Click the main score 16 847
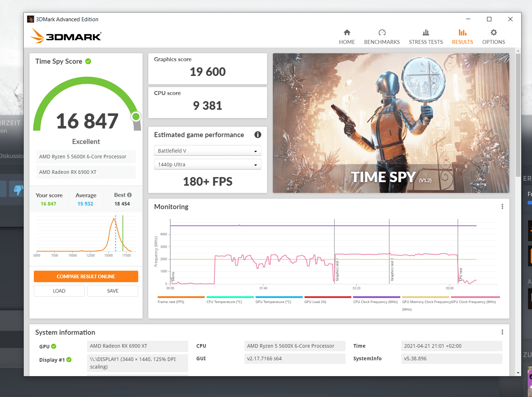Image resolution: width=532 pixels, height=397 pixels. tap(87, 121)
